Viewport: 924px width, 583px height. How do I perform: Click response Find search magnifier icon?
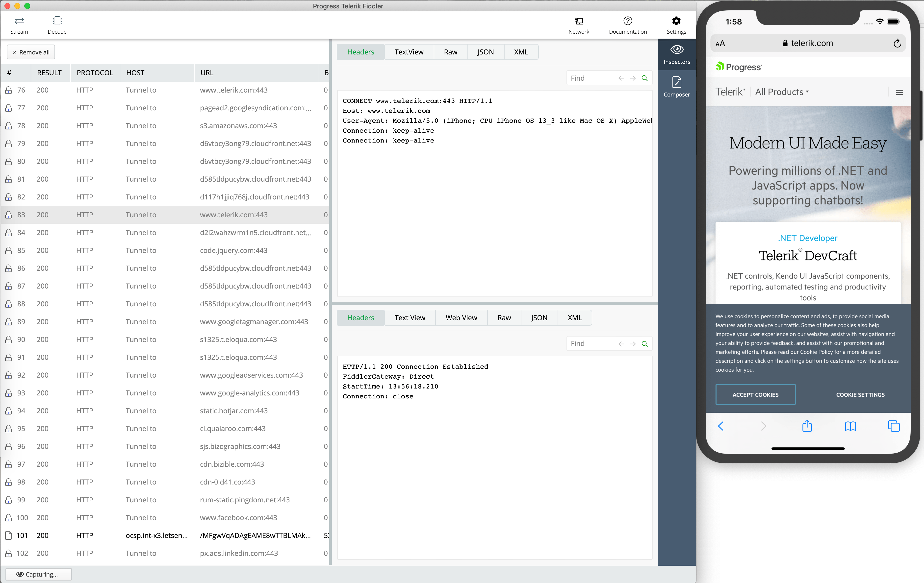point(645,344)
